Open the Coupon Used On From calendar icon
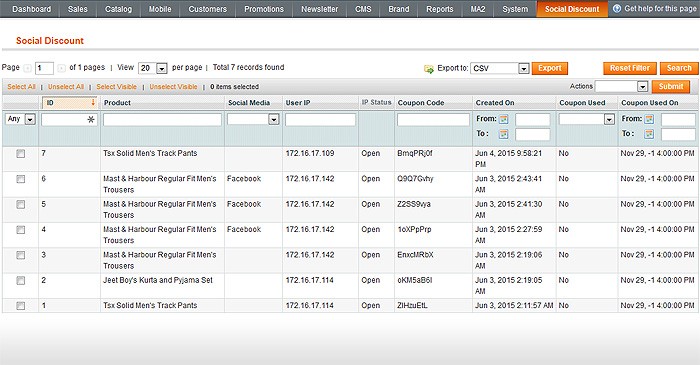700x365 pixels. pos(649,119)
